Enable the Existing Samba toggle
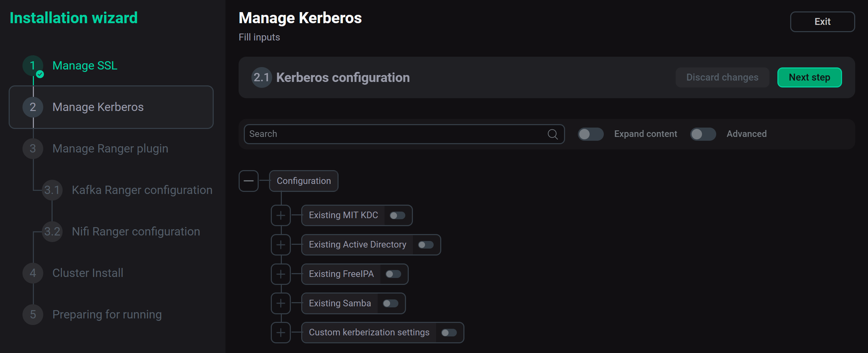 pyautogui.click(x=390, y=304)
